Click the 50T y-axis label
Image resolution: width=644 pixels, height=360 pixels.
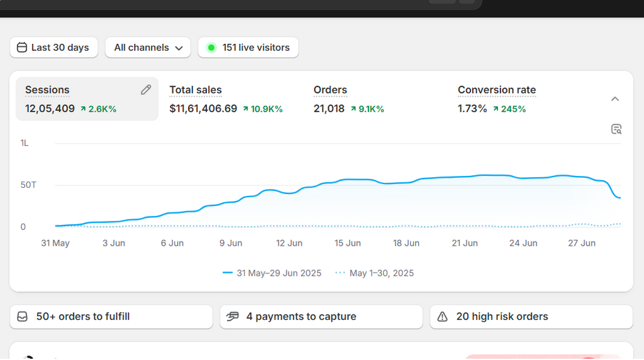tap(28, 185)
